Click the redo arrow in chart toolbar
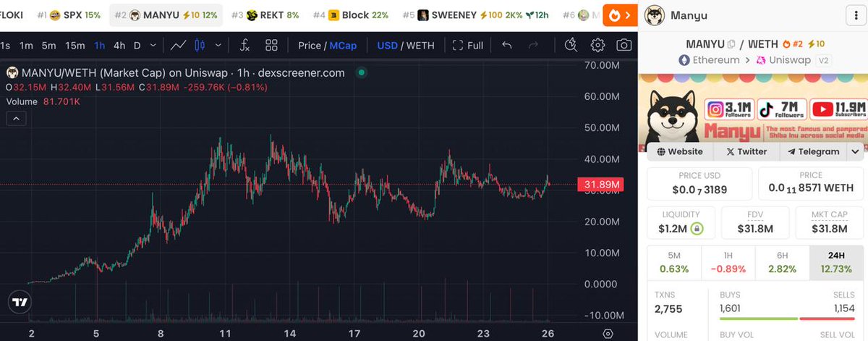868x341 pixels. [x=533, y=45]
